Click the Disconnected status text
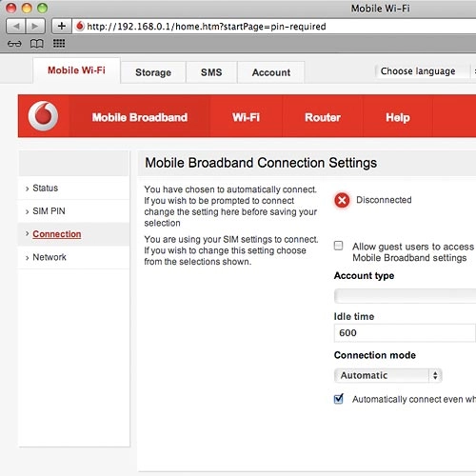 point(384,200)
